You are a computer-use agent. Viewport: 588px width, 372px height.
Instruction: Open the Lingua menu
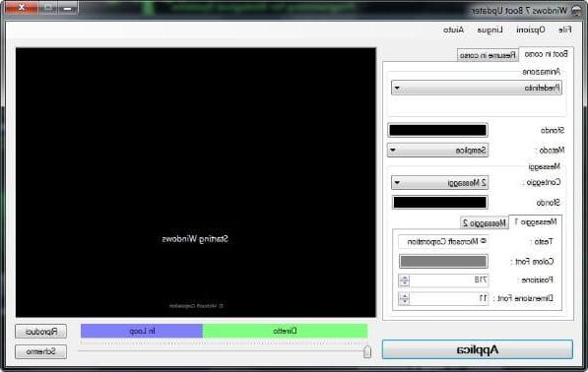(x=490, y=30)
